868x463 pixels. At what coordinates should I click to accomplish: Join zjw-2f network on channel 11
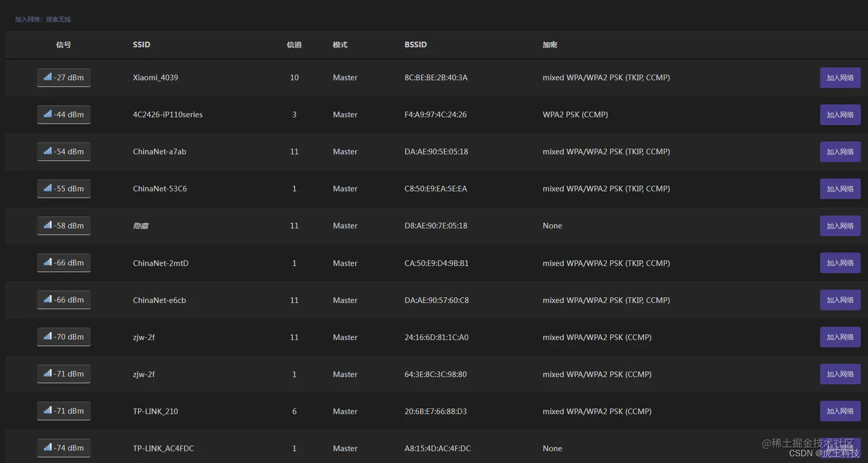pyautogui.click(x=840, y=337)
